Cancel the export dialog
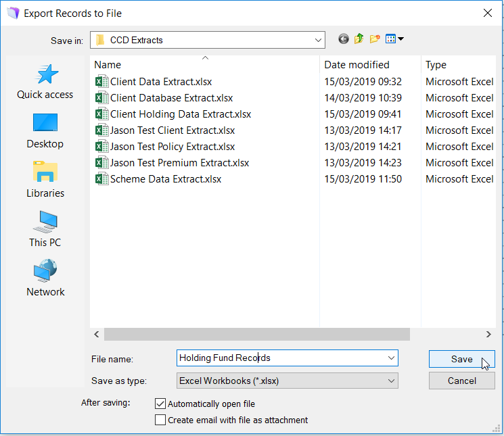The height and width of the screenshot is (436, 504). tap(461, 381)
